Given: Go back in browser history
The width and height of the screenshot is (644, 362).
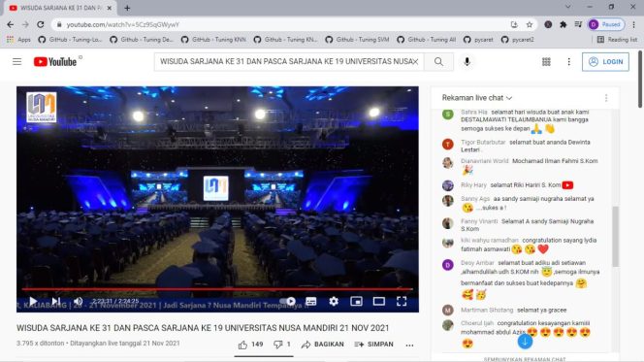Looking at the screenshot, I should 11,24.
